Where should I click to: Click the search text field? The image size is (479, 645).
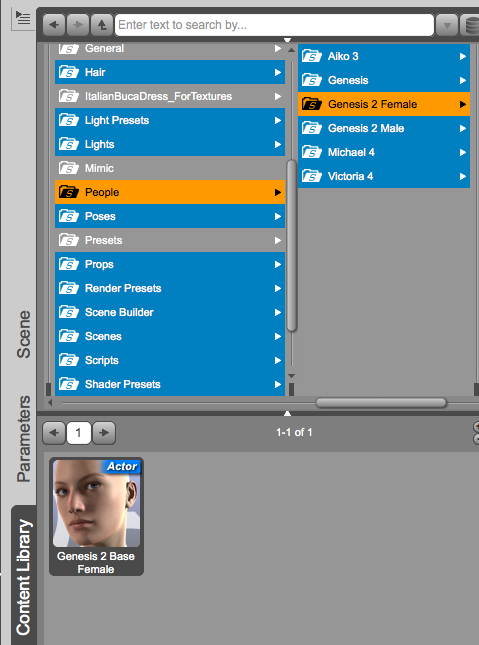274,25
